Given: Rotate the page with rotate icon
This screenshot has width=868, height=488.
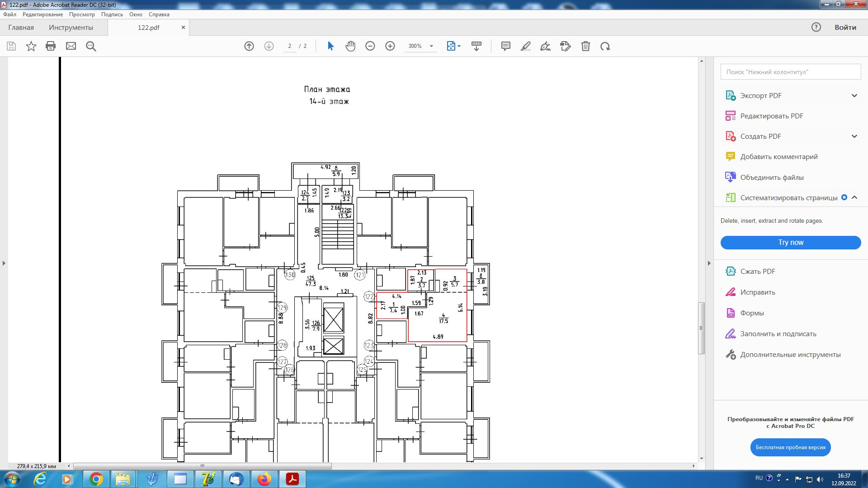Looking at the screenshot, I should pos(605,46).
